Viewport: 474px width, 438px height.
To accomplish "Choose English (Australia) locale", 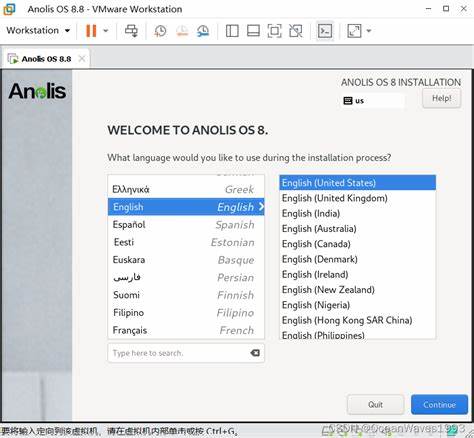I will (x=358, y=229).
